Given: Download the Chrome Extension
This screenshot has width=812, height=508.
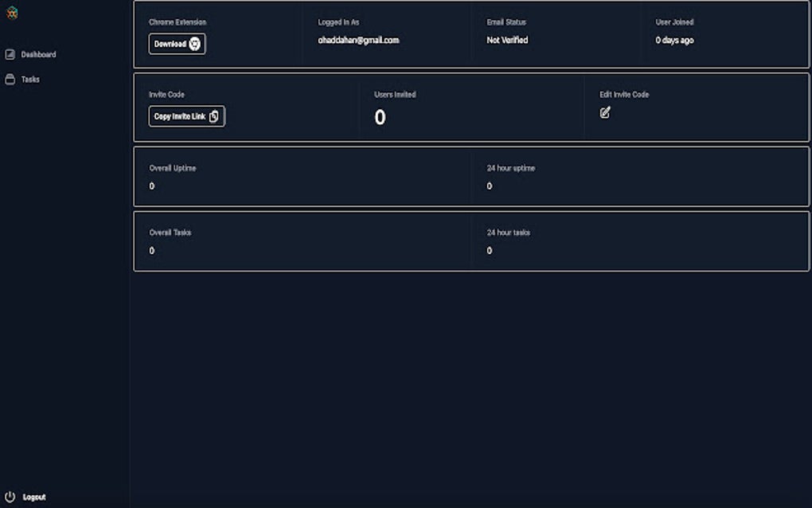Looking at the screenshot, I should click(x=177, y=44).
